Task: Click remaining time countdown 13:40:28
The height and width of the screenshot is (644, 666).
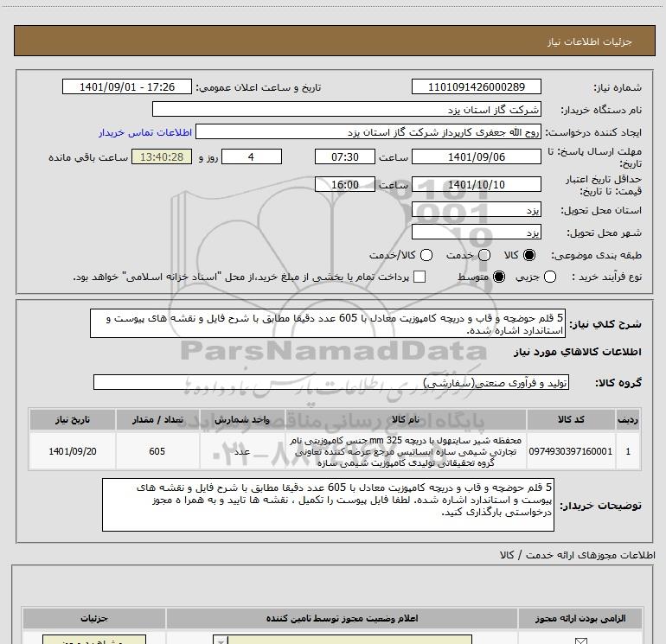Action: pos(162,156)
